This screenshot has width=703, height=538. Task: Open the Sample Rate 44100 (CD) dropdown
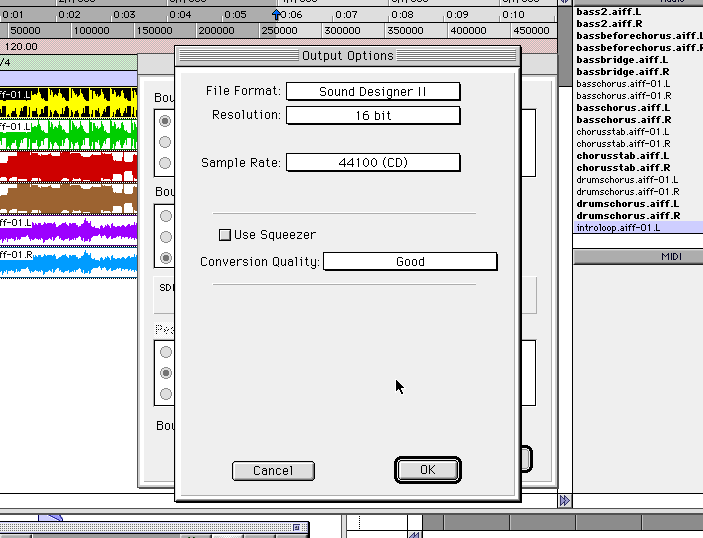[x=373, y=162]
